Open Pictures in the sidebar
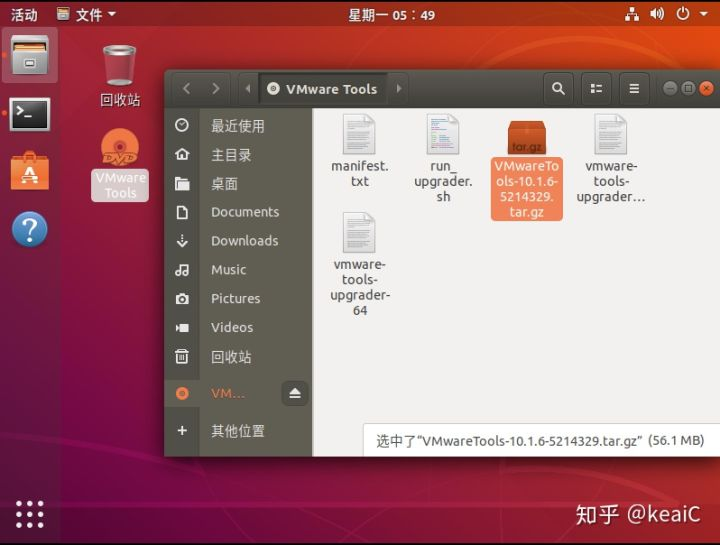The image size is (720, 545). pos(238,298)
